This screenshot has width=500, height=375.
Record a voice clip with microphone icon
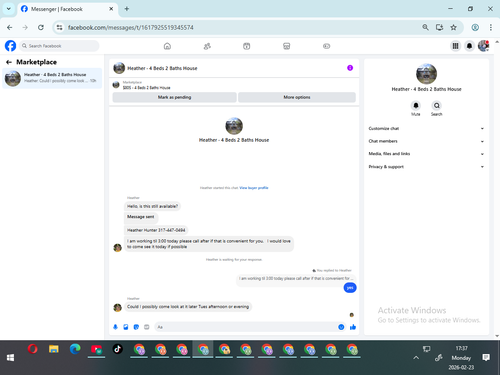pyautogui.click(x=115, y=327)
